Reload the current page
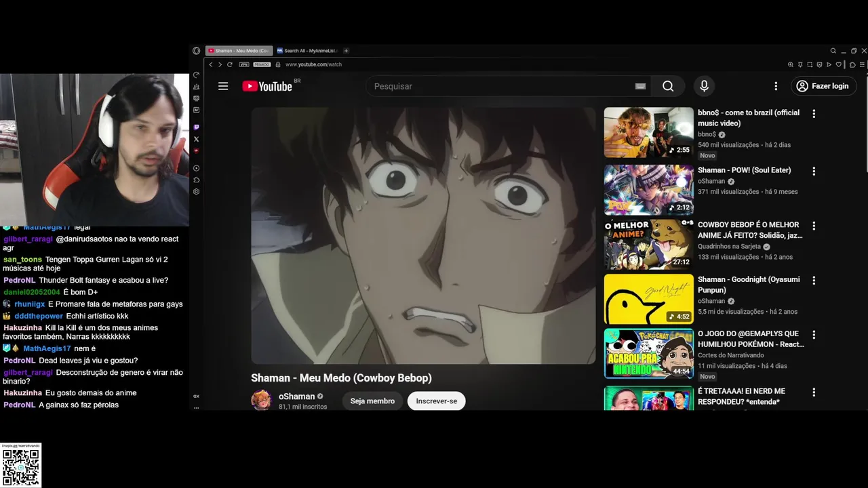868x488 pixels. coord(230,64)
